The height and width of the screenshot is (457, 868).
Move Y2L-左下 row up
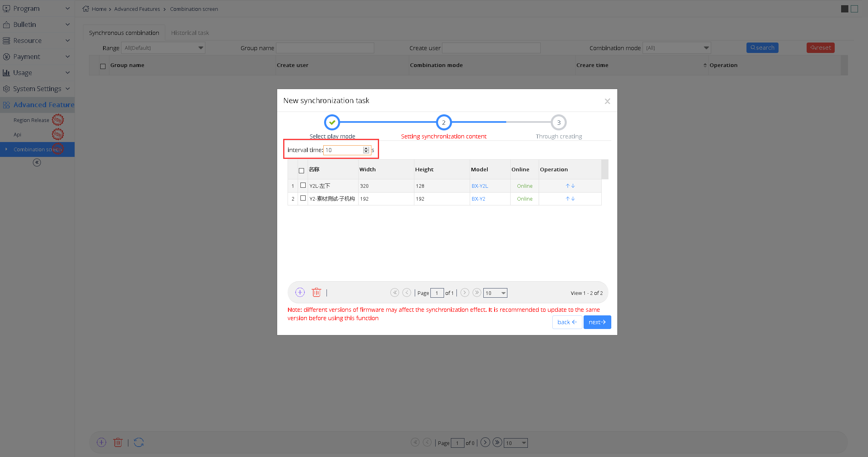(x=568, y=186)
